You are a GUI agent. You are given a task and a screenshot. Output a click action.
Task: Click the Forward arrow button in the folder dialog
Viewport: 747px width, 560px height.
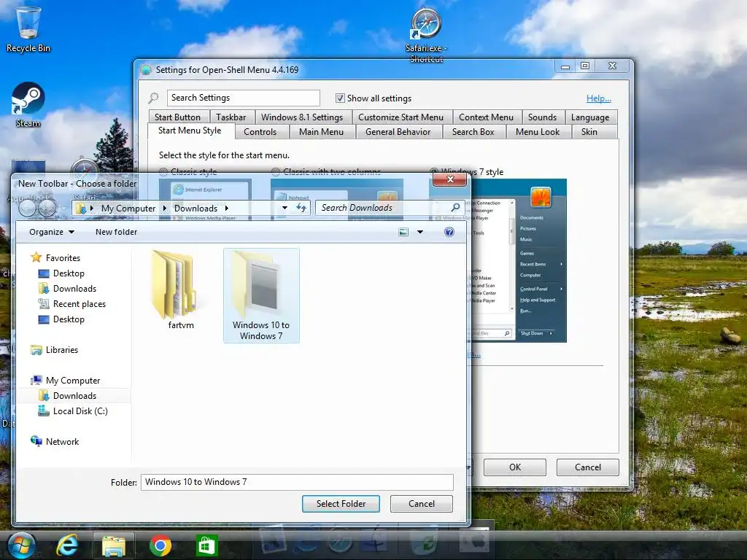[x=47, y=208]
